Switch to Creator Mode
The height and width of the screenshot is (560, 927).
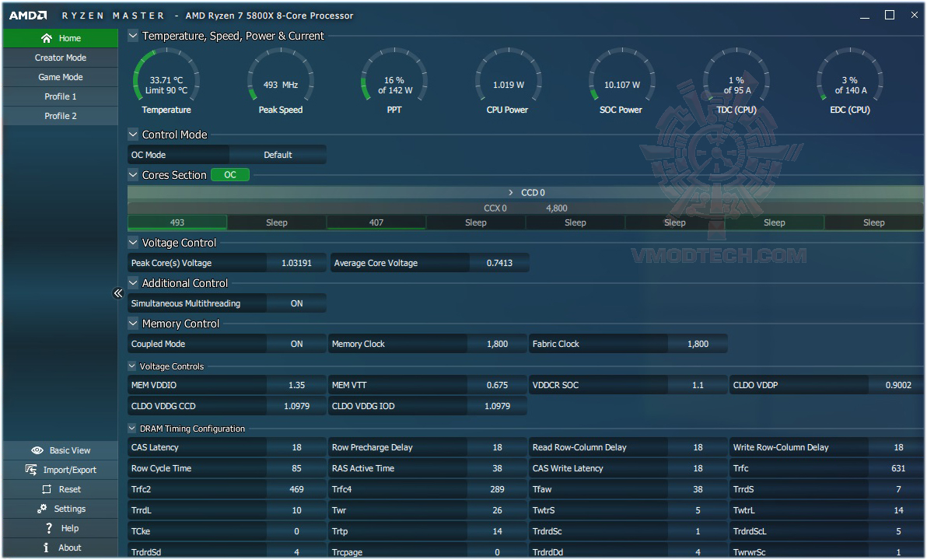pos(61,58)
